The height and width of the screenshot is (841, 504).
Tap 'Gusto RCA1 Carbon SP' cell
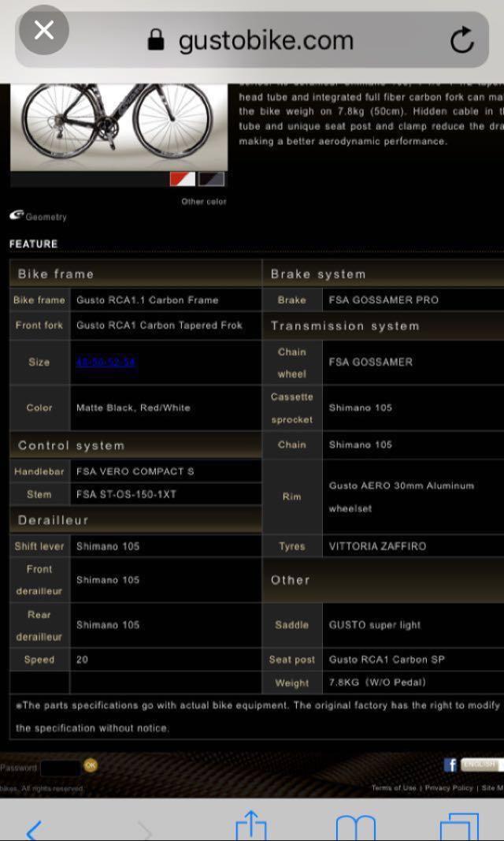[x=413, y=660]
